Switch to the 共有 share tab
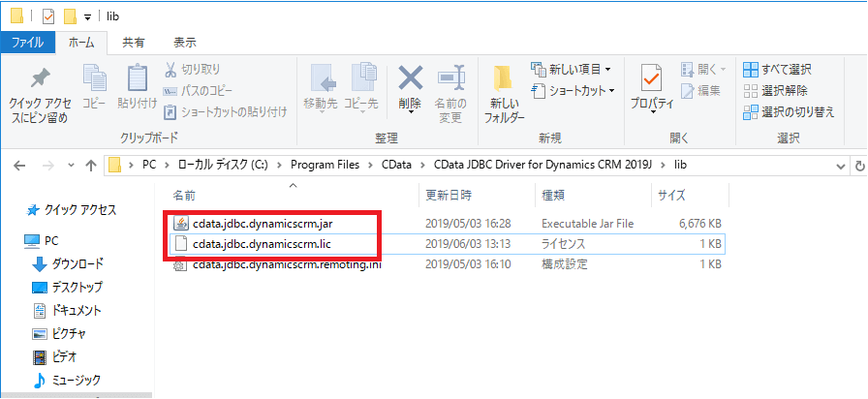868x399 pixels. tap(133, 42)
